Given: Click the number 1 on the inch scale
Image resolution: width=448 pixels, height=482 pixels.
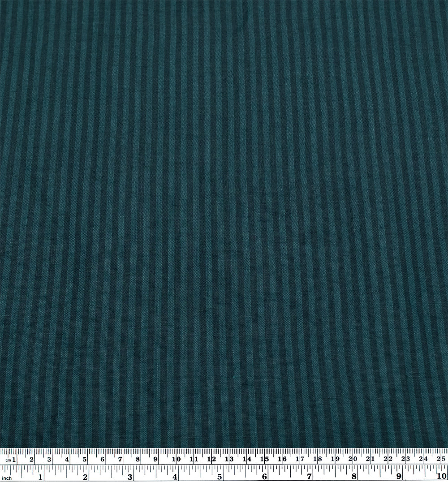Looking at the screenshot, I should click(x=40, y=476).
